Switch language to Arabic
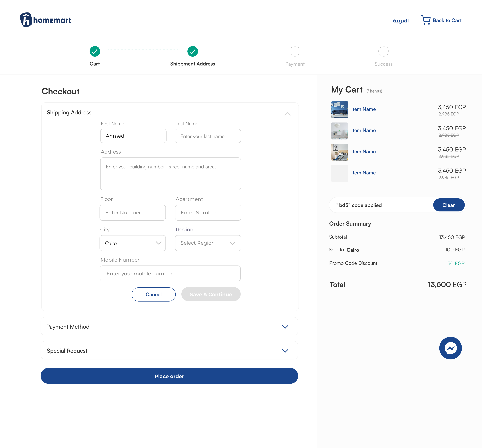This screenshot has height=448, width=482. (401, 21)
